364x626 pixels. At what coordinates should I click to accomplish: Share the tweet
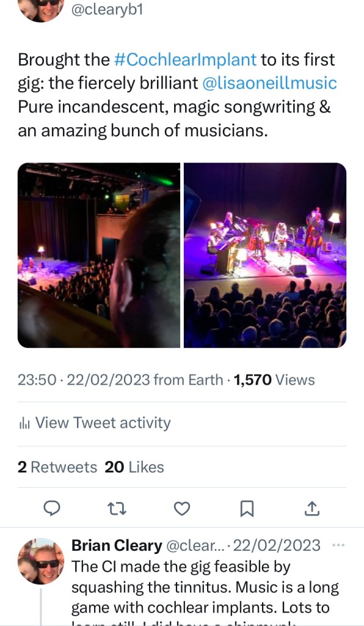[x=311, y=508]
